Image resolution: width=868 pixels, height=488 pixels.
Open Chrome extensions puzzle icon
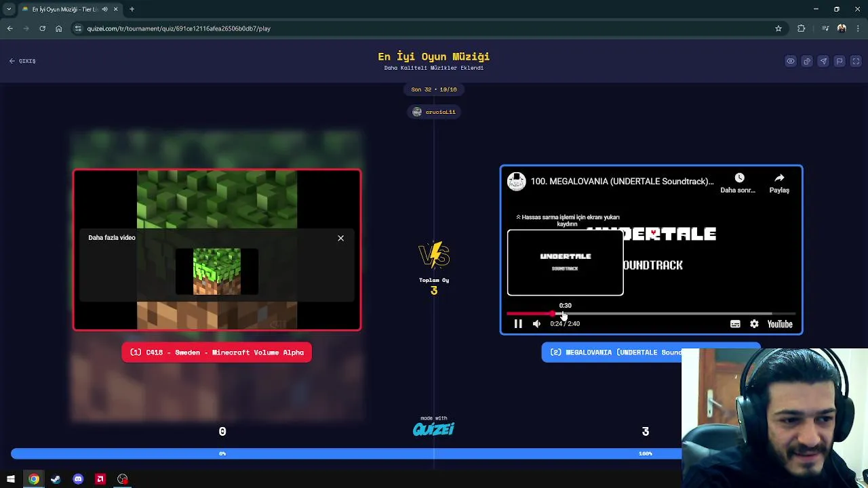pos(802,28)
